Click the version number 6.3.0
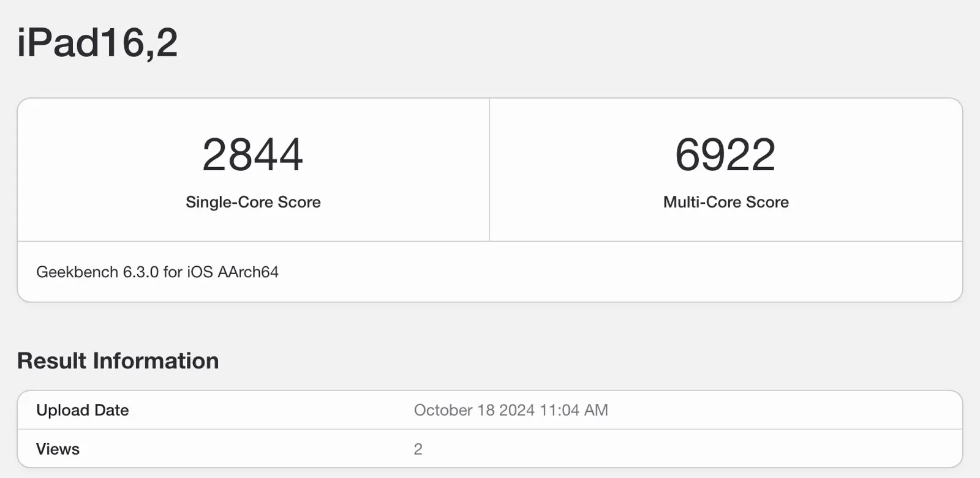980x478 pixels. [141, 272]
